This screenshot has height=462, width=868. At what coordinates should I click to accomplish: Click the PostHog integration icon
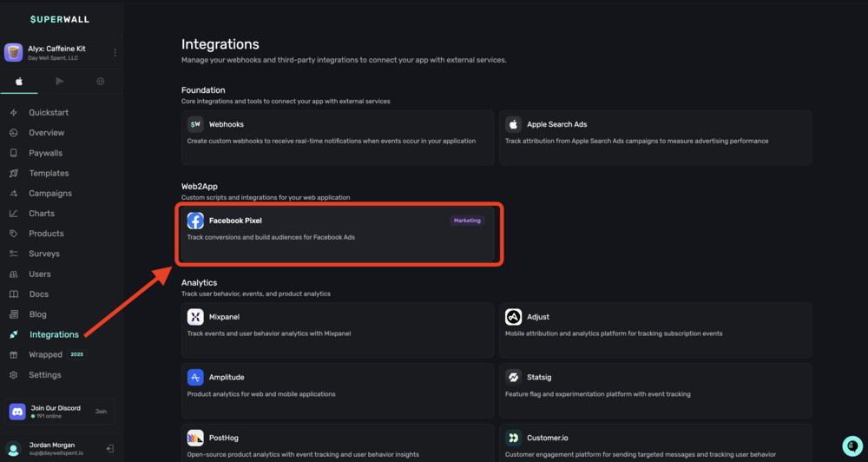(x=195, y=438)
